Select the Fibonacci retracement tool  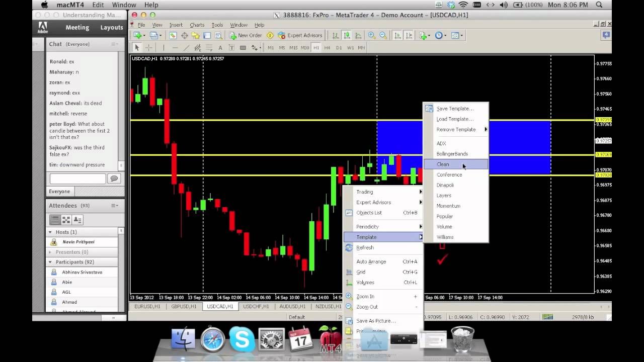click(209, 48)
